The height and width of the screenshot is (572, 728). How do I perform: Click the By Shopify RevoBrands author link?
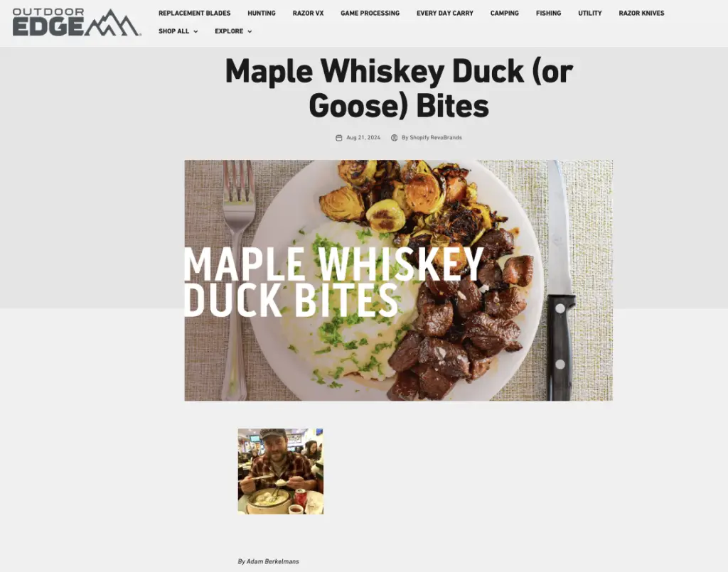[432, 138]
